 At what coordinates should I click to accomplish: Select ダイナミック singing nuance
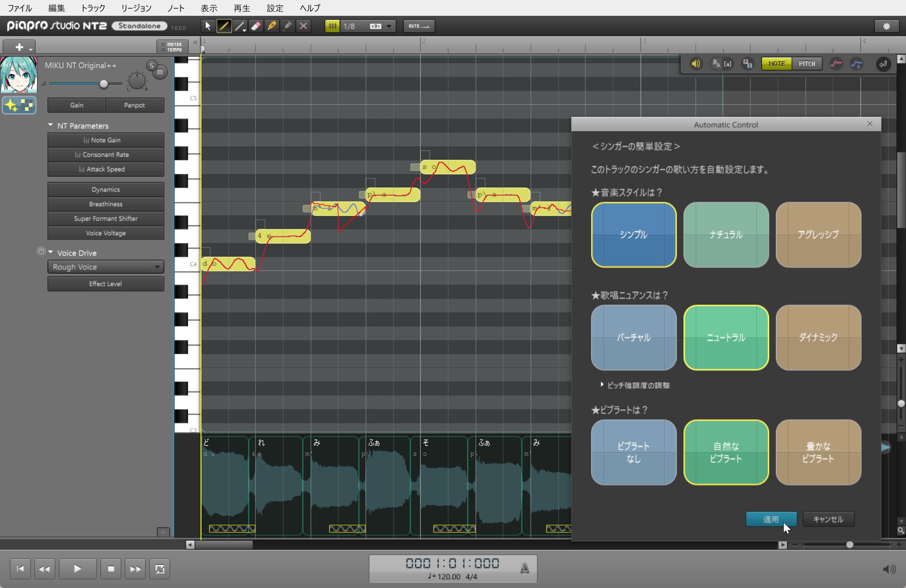click(x=818, y=338)
